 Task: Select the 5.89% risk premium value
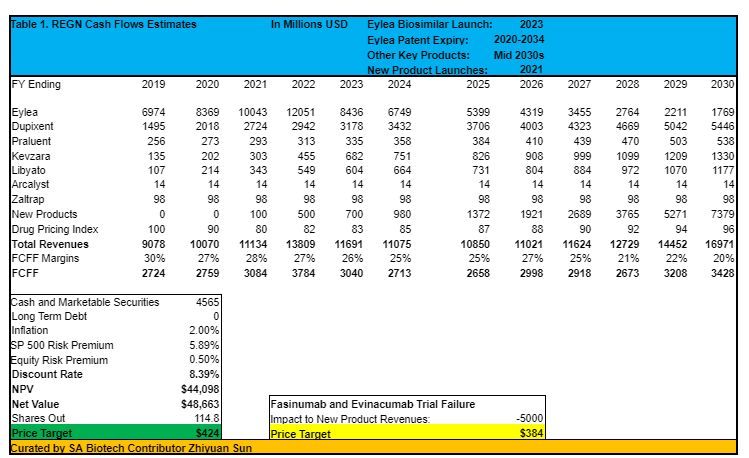(x=204, y=345)
